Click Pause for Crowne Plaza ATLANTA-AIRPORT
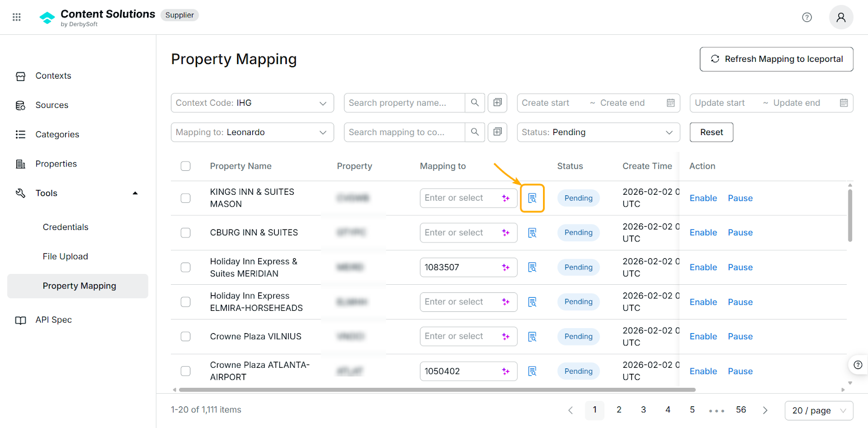This screenshot has width=868, height=428. pos(740,371)
